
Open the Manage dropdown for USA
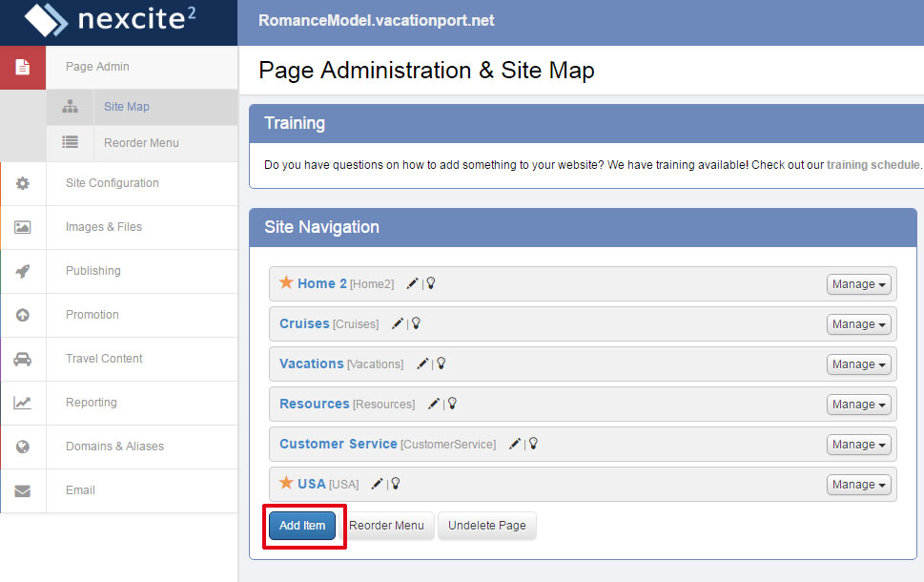[858, 485]
